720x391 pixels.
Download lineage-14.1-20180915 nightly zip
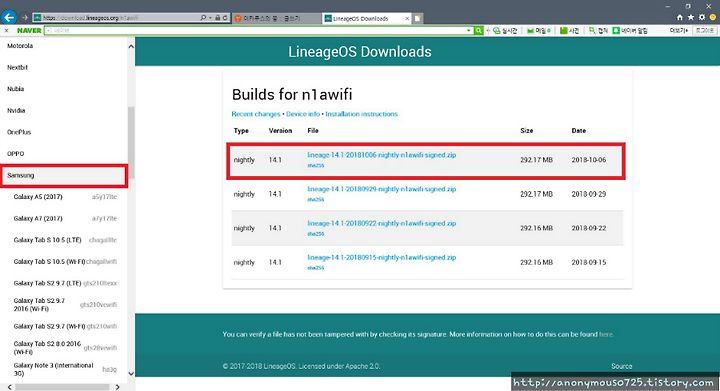(x=382, y=257)
